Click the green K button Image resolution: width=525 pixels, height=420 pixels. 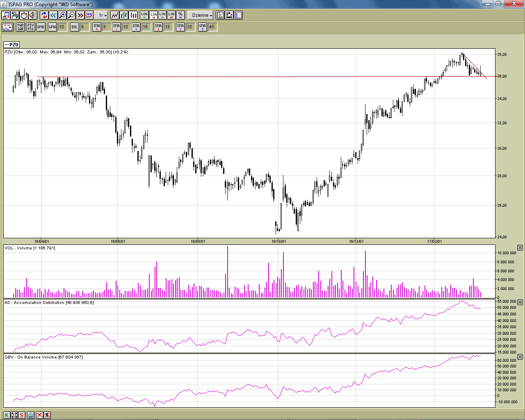pos(7,415)
